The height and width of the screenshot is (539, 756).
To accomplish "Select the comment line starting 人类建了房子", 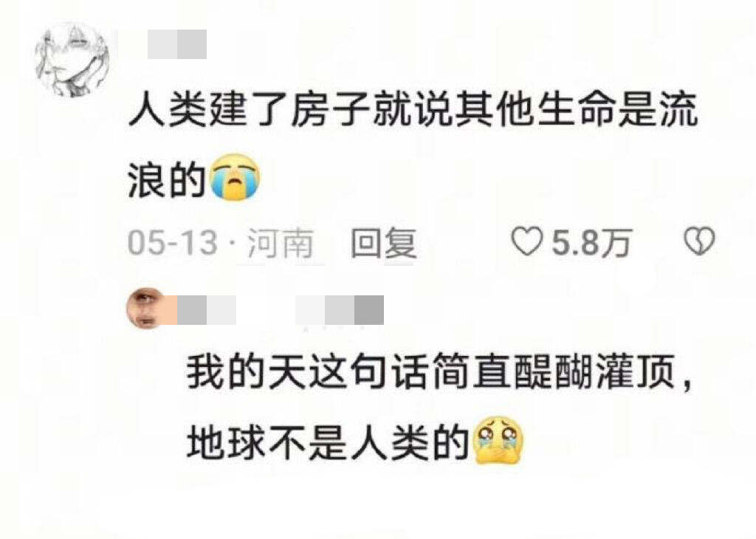I will point(413,111).
